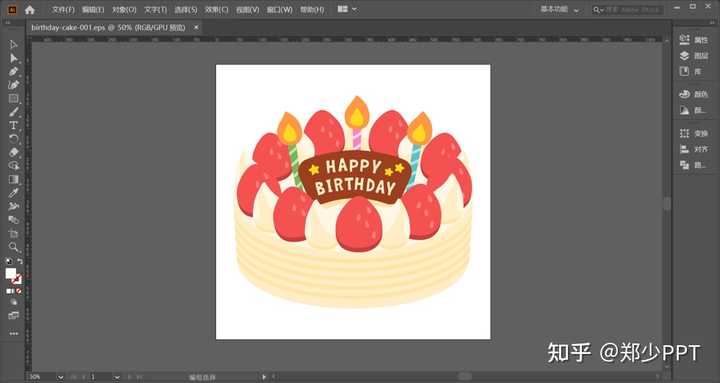Click the Home icon
Viewport: 720px width, 383px height.
(30, 10)
